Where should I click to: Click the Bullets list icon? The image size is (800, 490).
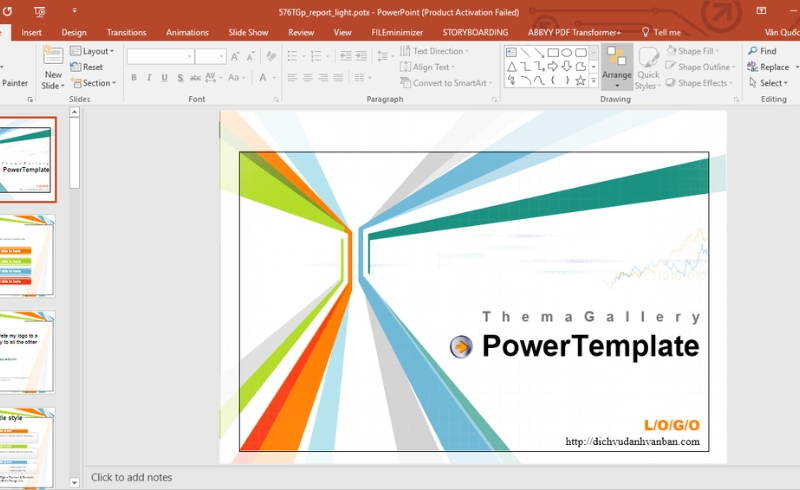pyautogui.click(x=292, y=56)
